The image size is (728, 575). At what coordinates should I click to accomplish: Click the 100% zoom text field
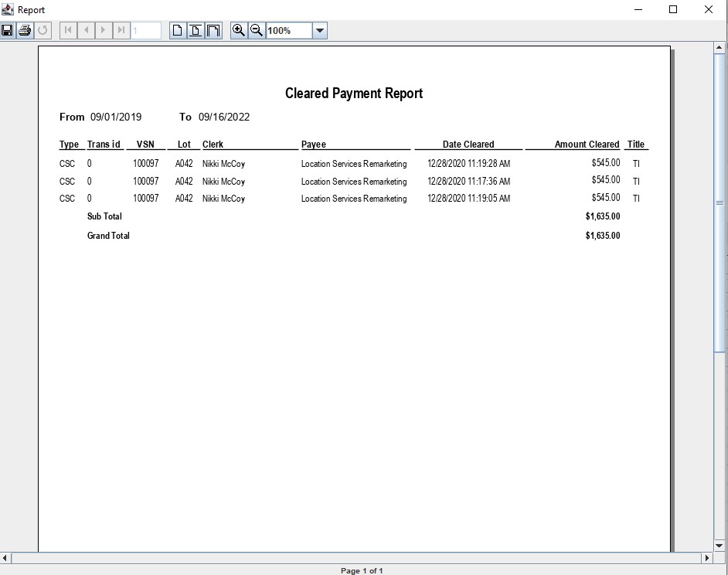point(289,31)
